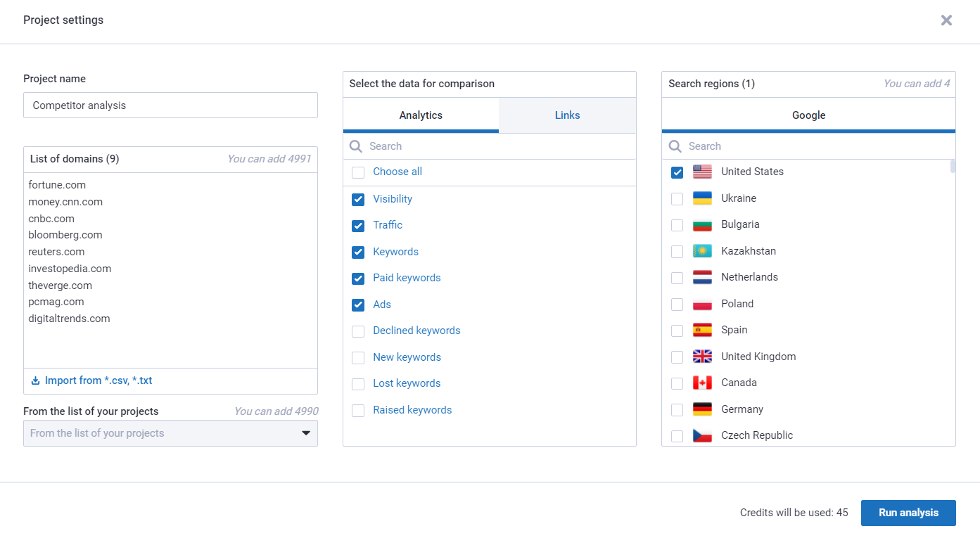The height and width of the screenshot is (538, 980).
Task: Uncheck the Ads checkbox
Action: pyautogui.click(x=358, y=305)
